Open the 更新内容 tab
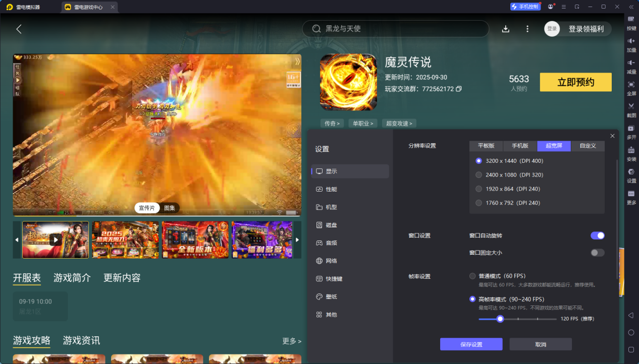Viewport: 639px width, 364px height. (x=122, y=277)
